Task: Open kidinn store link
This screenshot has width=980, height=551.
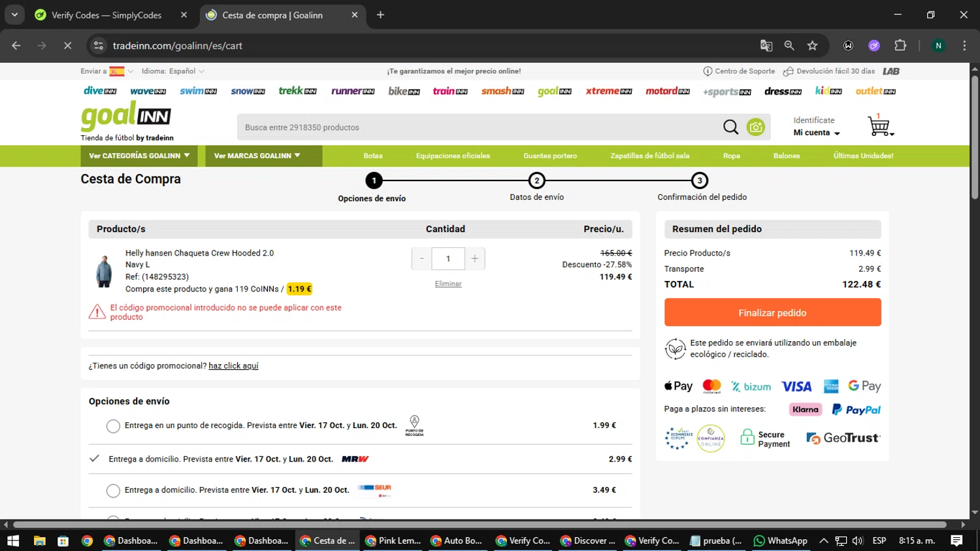Action: click(x=828, y=91)
